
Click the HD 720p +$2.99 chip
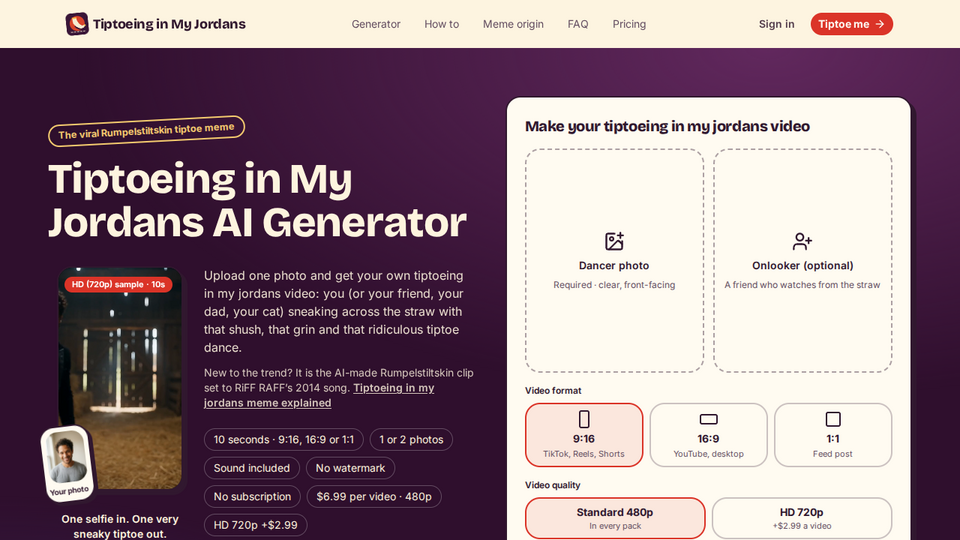click(255, 525)
